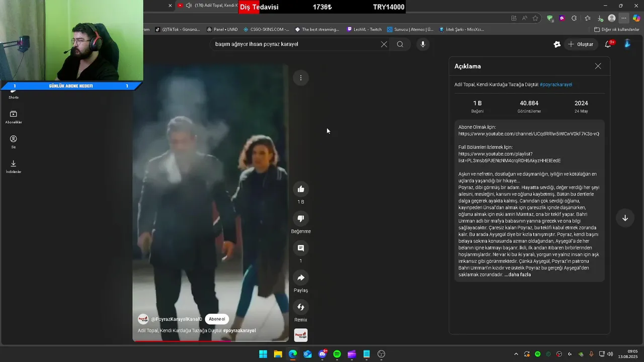Open Abonelikler in the sidebar

[x=14, y=117]
